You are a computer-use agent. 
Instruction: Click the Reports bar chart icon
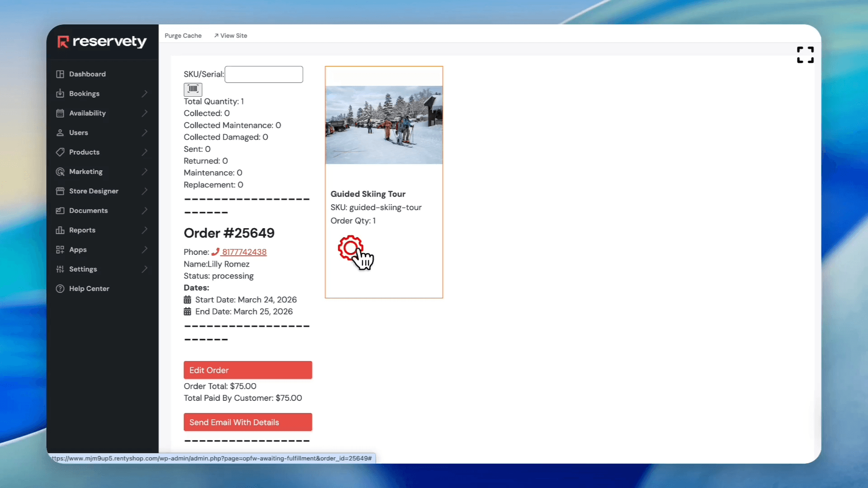pyautogui.click(x=60, y=230)
